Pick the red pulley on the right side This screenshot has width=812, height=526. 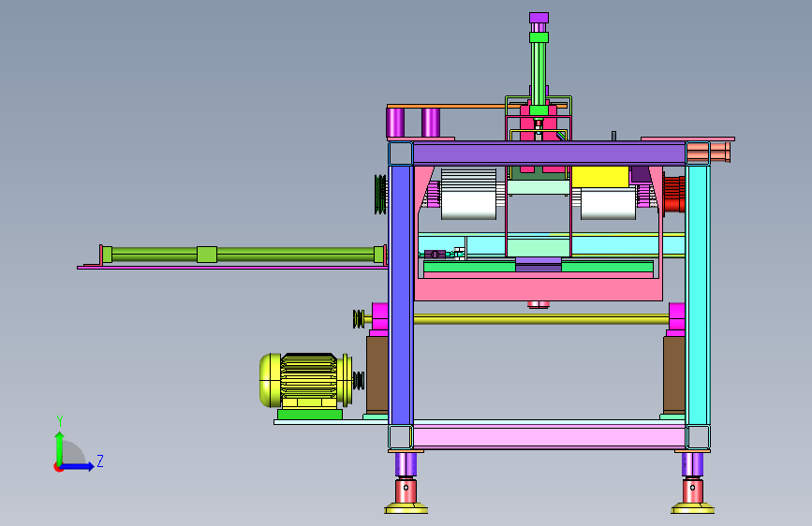(673, 194)
